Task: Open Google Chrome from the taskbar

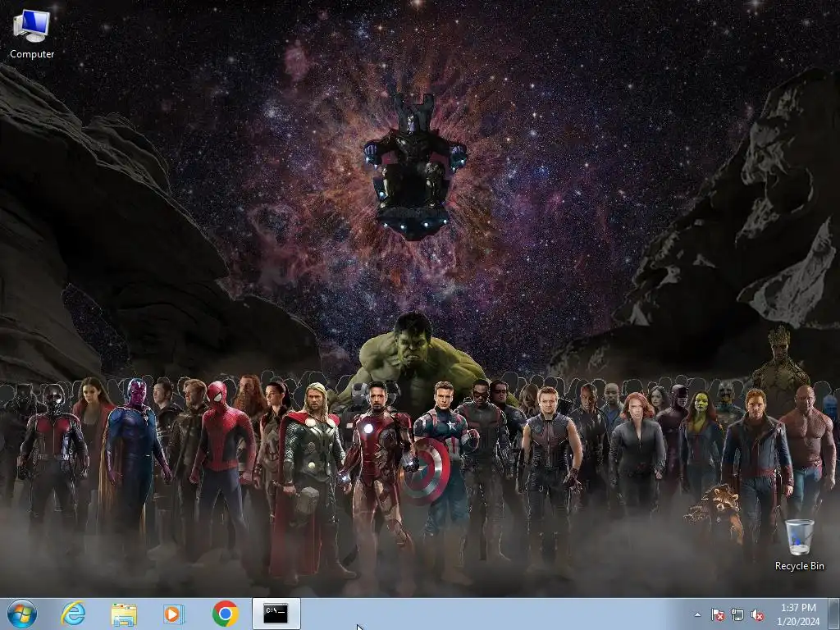Action: coord(225,614)
